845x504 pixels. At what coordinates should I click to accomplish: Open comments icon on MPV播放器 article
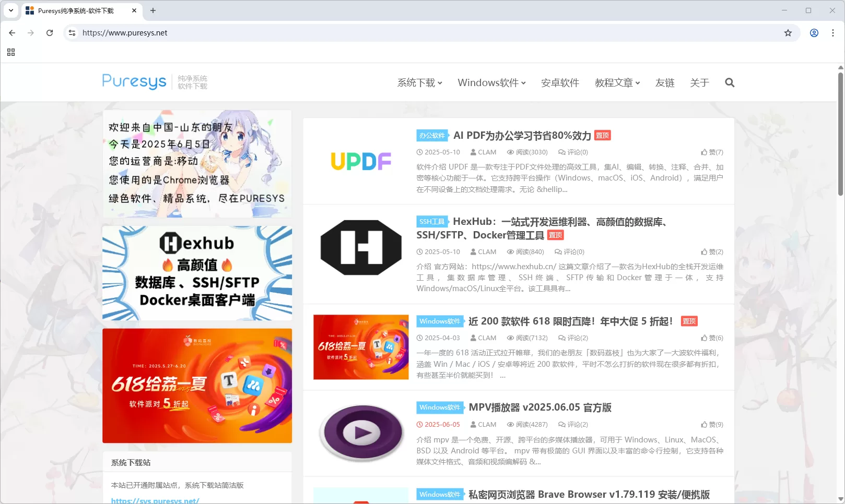coord(561,424)
